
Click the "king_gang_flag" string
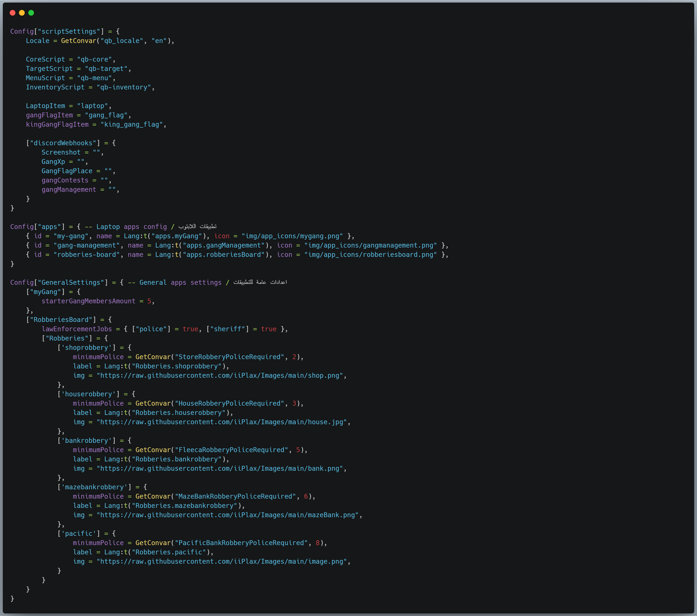pyautogui.click(x=132, y=125)
